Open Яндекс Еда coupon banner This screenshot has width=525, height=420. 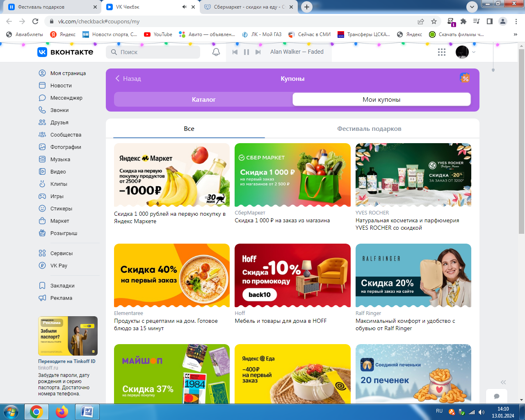point(292,374)
